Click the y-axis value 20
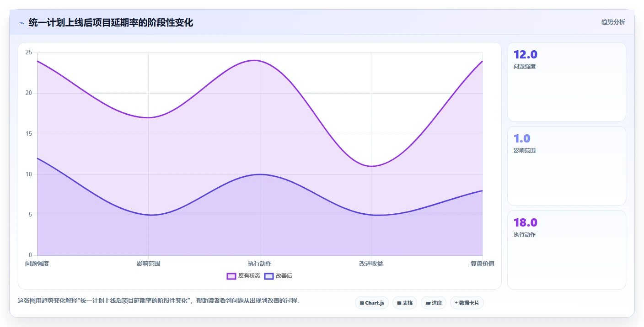Screen dimensions: 644x327 tap(29, 93)
